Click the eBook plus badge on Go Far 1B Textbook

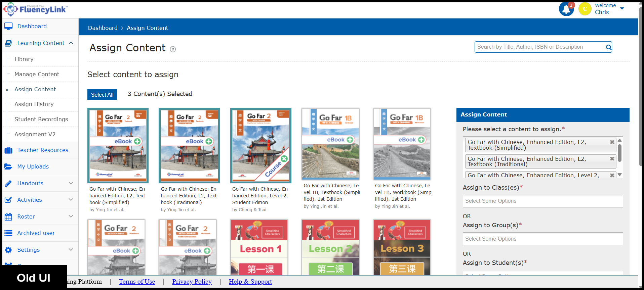coord(350,140)
